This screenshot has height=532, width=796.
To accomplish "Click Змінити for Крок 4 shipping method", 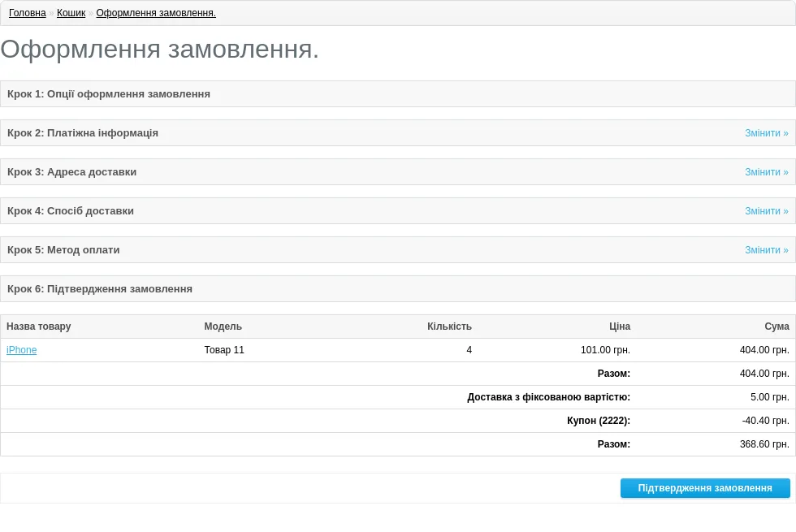I will click(x=767, y=211).
